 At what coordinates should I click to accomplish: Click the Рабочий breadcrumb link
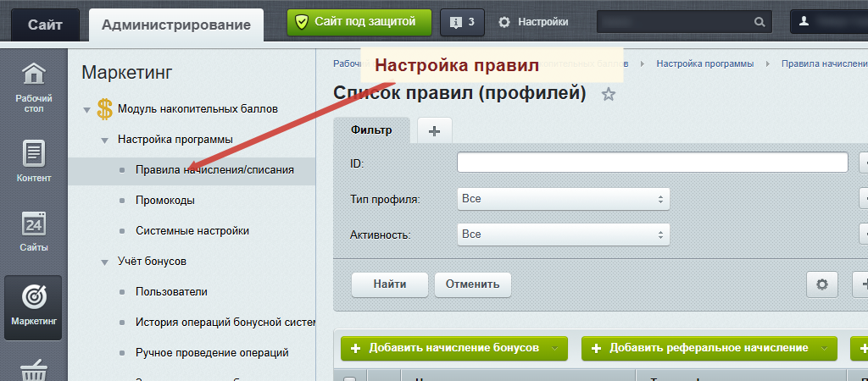point(347,63)
